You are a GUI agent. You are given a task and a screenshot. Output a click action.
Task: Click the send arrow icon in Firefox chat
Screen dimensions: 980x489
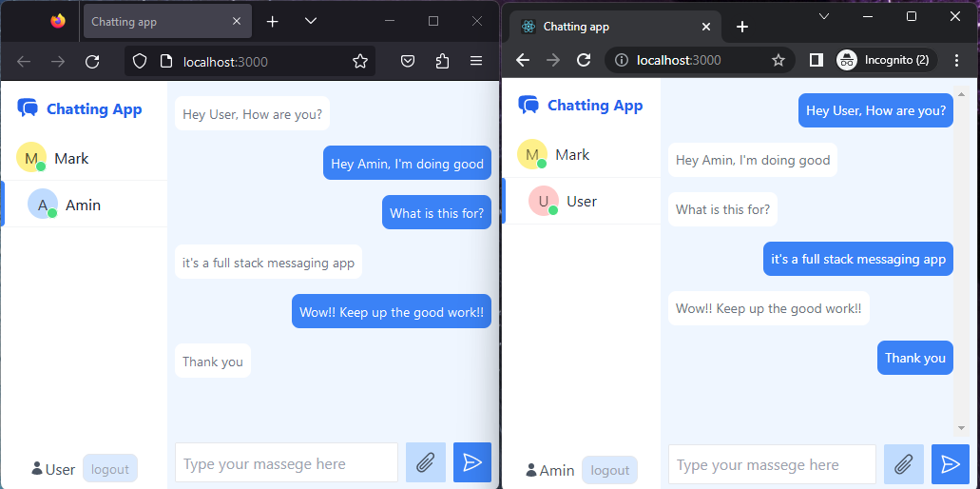tap(472, 463)
